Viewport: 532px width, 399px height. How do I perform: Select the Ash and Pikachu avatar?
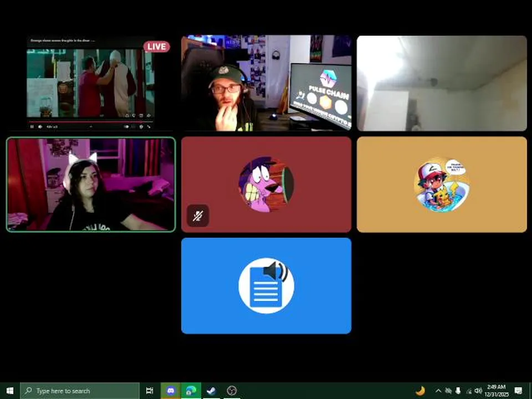[x=442, y=185]
